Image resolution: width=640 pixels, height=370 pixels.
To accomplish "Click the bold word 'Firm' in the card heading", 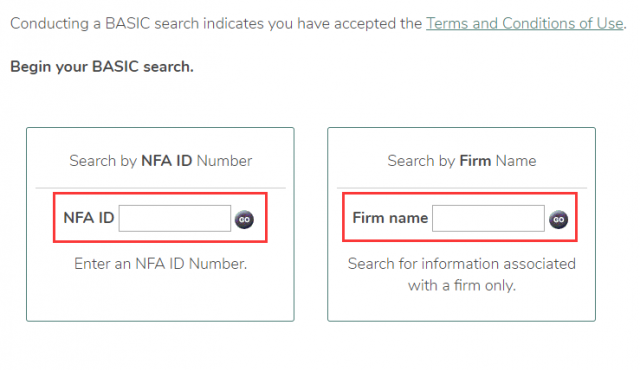I will coord(475,161).
